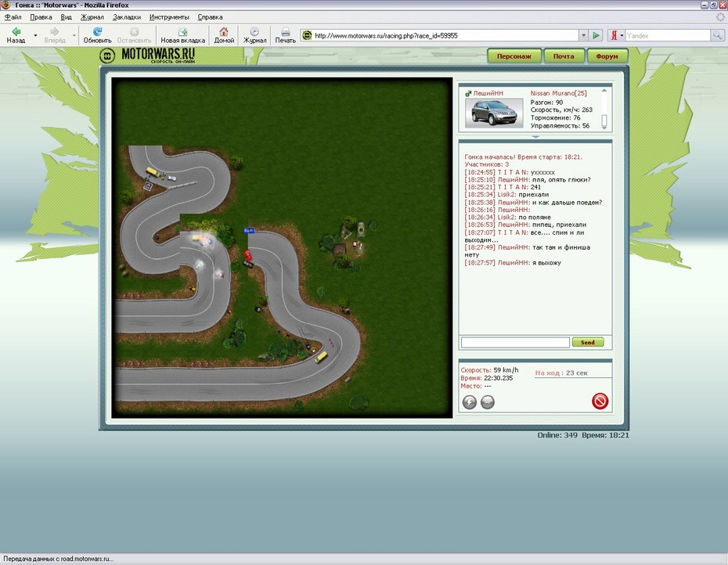Viewport: 728px width, 565px height.
Task: Click the green player status icon near ЛешийНН
Action: (468, 93)
